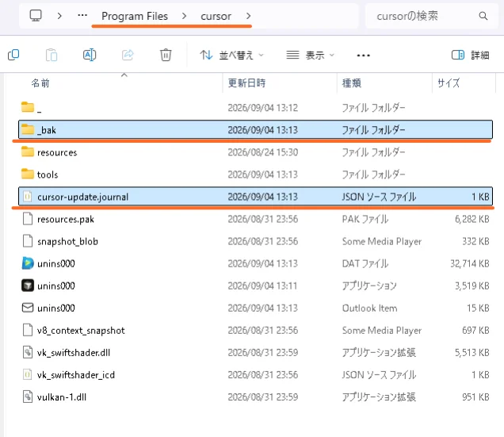This screenshot has height=437, width=504.
Task: Select the vulkan-1.dll file
Action: click(255, 397)
